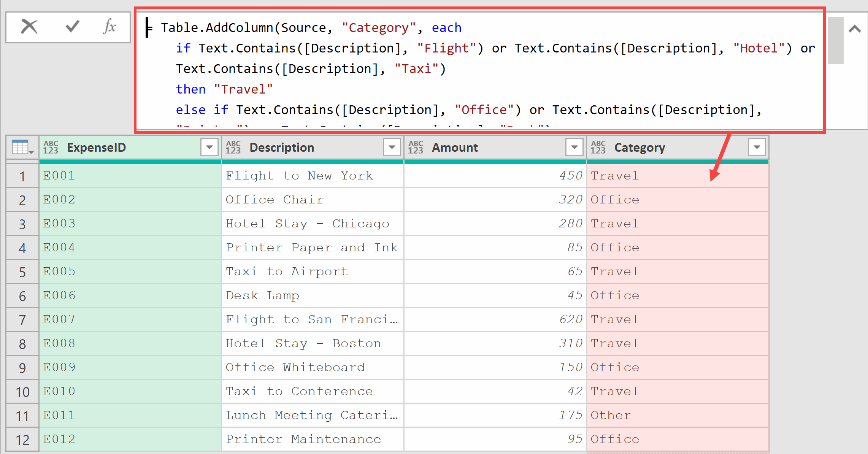This screenshot has height=454, width=868.
Task: Click the table selection icon in the grid corner
Action: tap(21, 148)
